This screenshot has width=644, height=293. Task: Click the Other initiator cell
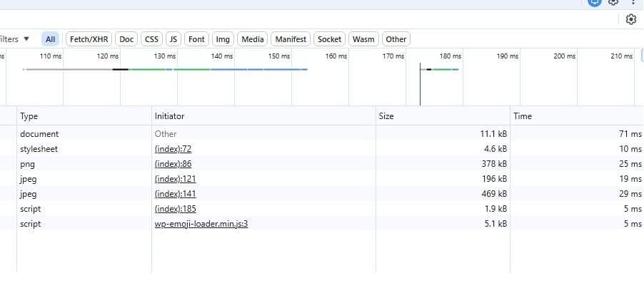pyautogui.click(x=263, y=134)
